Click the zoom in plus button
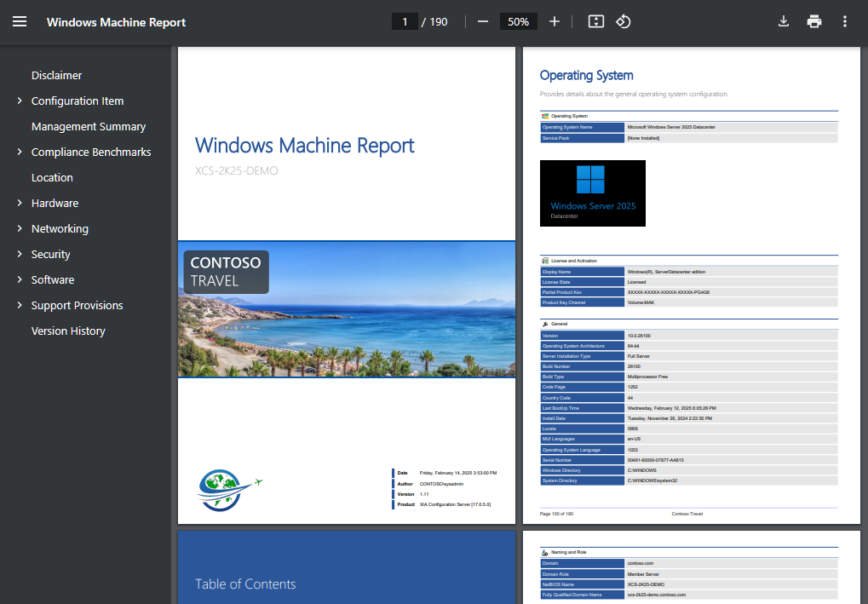 pyautogui.click(x=555, y=21)
